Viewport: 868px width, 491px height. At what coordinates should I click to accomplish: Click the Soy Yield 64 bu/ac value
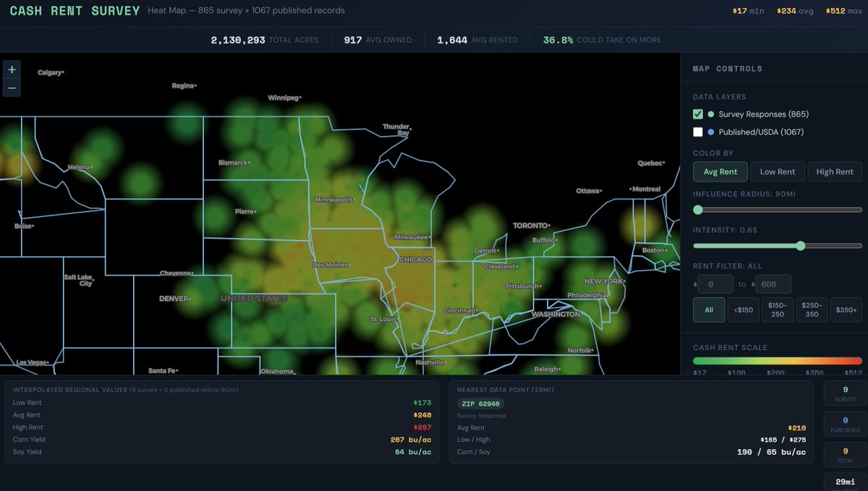point(414,452)
